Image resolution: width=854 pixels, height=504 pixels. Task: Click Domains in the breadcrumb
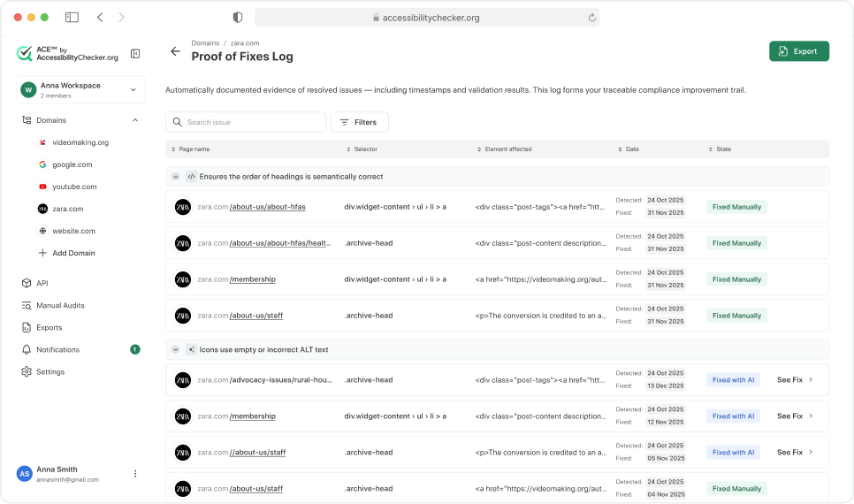coord(205,43)
